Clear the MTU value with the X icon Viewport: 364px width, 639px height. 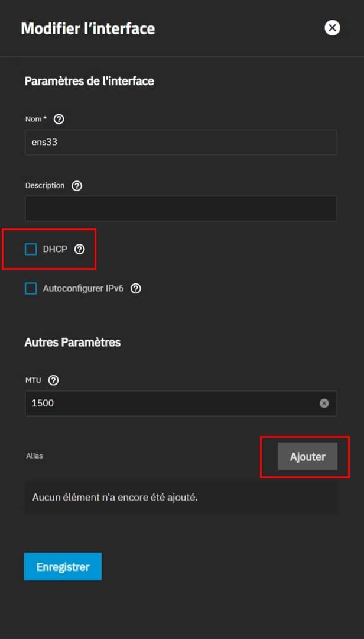(x=324, y=403)
